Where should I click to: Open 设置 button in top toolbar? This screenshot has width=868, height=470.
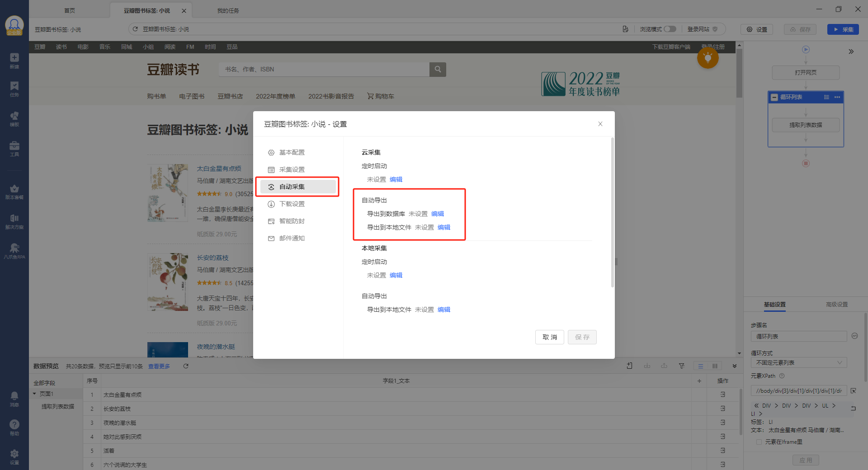click(x=757, y=29)
